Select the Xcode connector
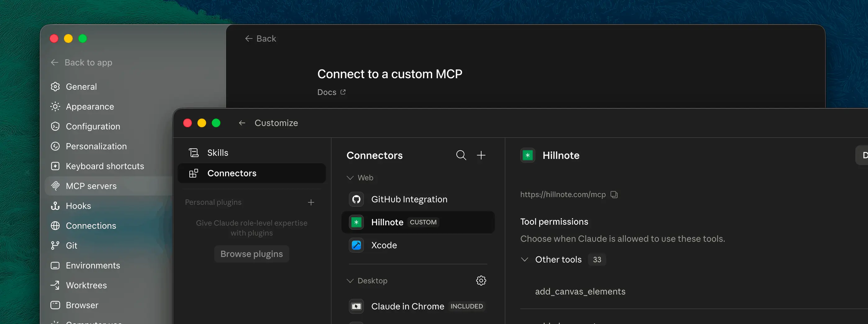This screenshot has height=324, width=868. tap(418, 245)
